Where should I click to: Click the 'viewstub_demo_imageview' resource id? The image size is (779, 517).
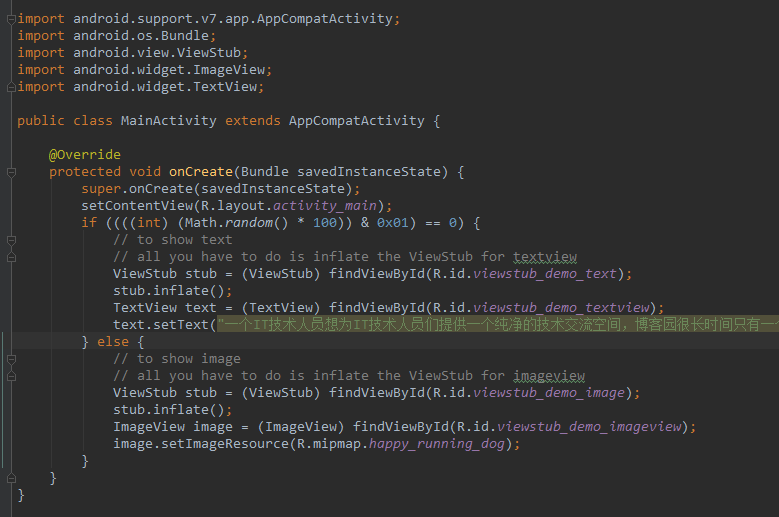[589, 427]
